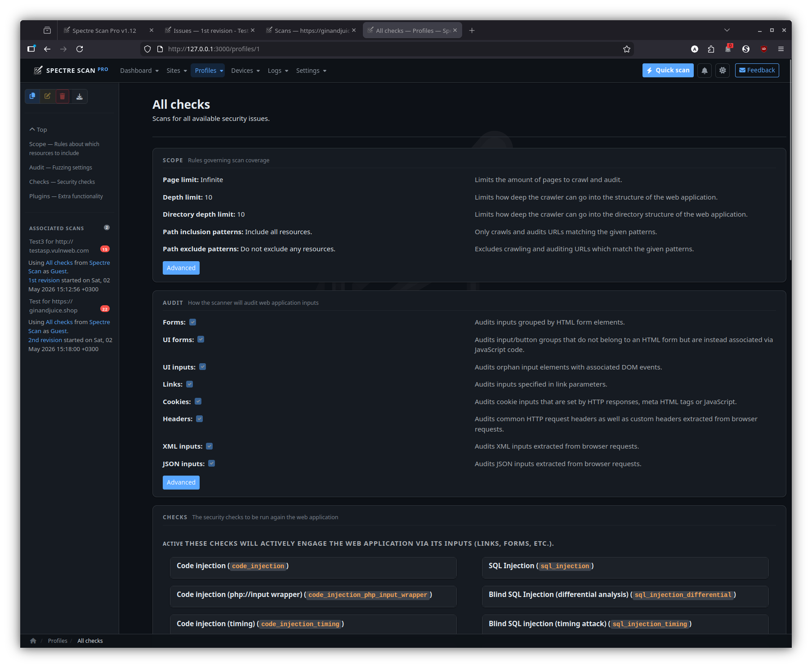Bookmark page with star icon
This screenshot has height=668, width=812.
[627, 49]
